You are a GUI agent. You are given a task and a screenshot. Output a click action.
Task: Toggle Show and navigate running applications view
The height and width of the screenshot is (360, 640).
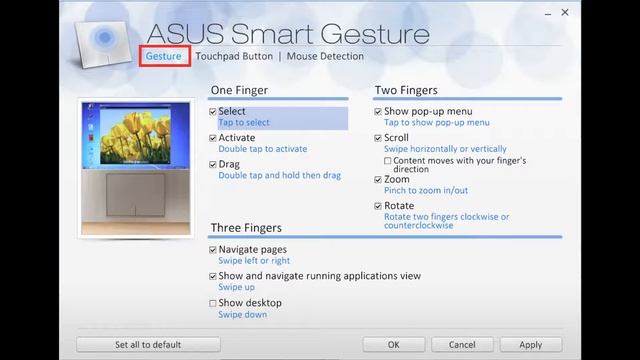click(213, 276)
